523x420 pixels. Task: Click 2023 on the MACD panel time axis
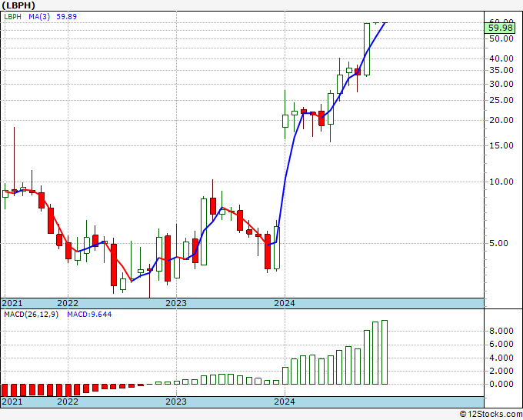[x=176, y=402]
